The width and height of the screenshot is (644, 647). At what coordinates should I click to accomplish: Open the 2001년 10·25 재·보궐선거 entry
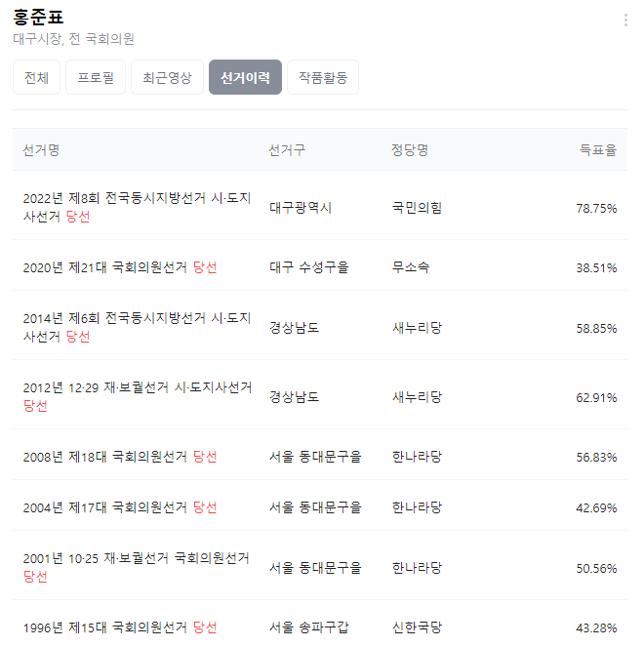(x=137, y=567)
